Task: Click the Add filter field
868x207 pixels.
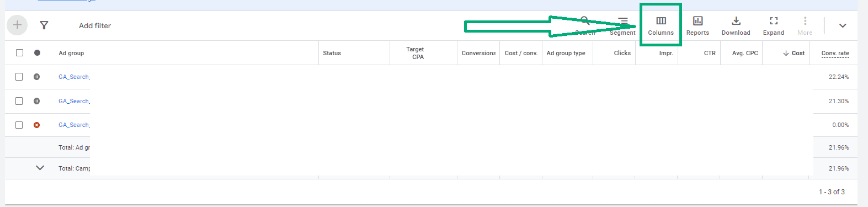Action: click(95, 25)
